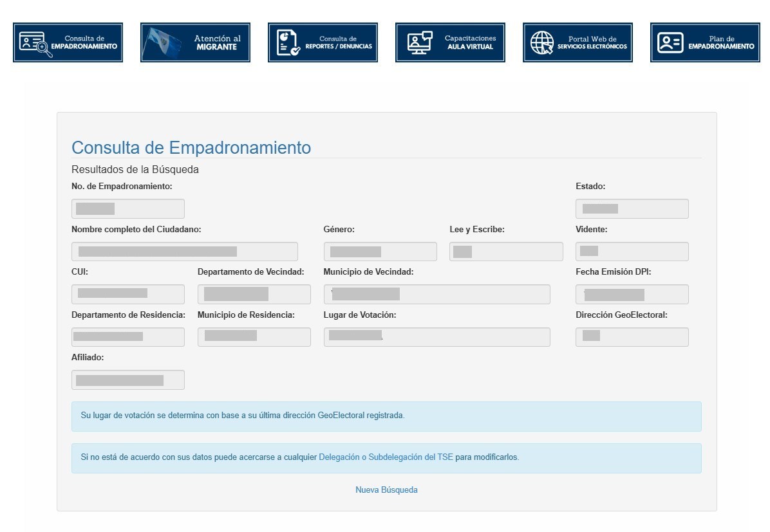Click the Municipio de Vecindad field
Screen dimensions: 770x532
437,294
